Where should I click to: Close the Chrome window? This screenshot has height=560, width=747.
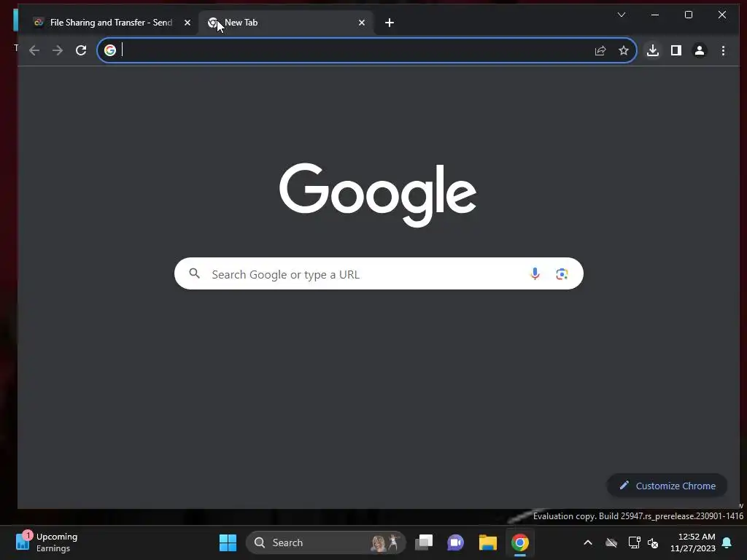pyautogui.click(x=722, y=15)
